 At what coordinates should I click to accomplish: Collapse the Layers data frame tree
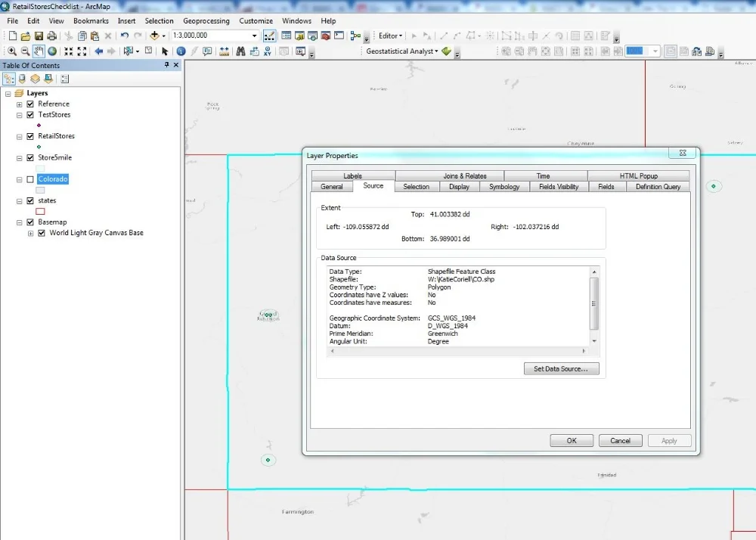pyautogui.click(x=8, y=94)
